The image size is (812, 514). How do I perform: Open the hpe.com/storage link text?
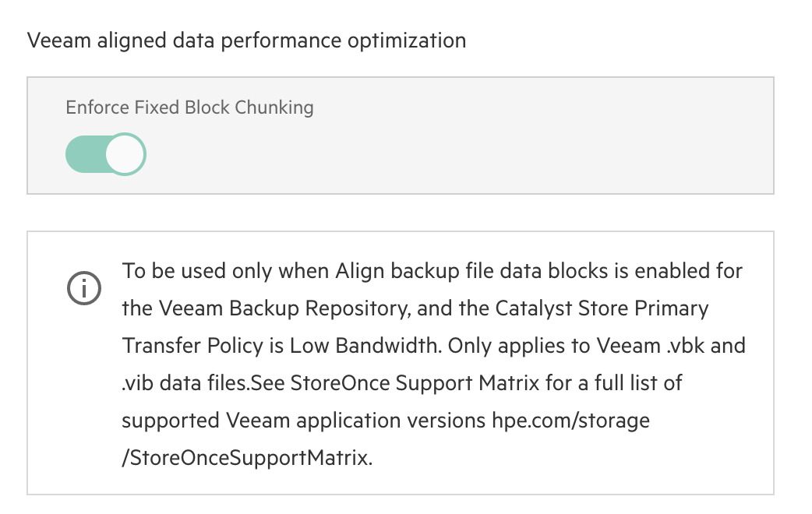click(x=570, y=421)
